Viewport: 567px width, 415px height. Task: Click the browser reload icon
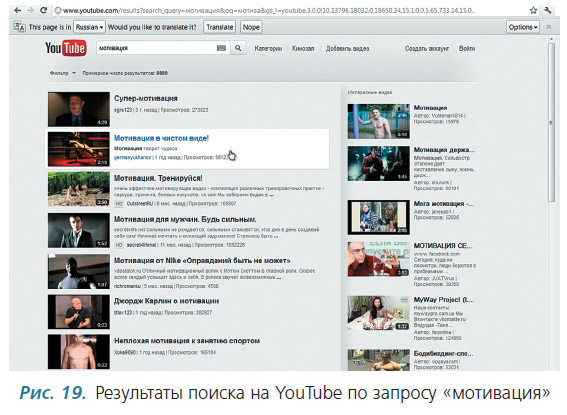click(x=43, y=10)
